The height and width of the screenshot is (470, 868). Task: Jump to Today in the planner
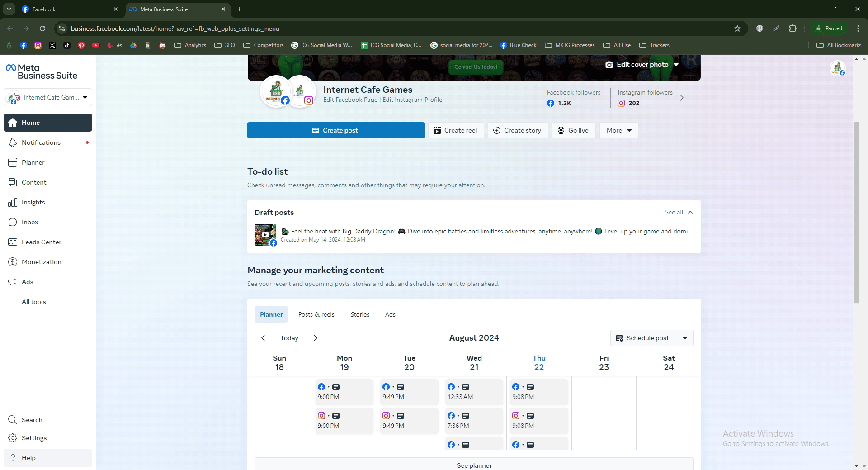[x=289, y=338]
